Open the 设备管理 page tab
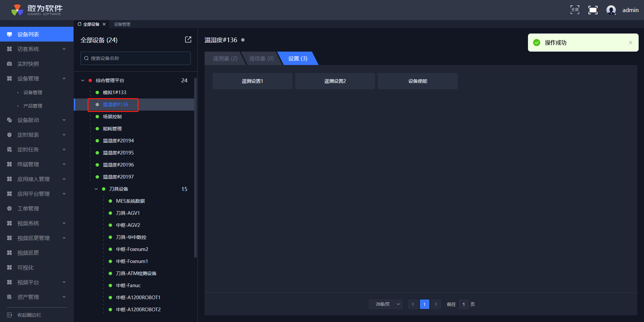 [x=122, y=24]
